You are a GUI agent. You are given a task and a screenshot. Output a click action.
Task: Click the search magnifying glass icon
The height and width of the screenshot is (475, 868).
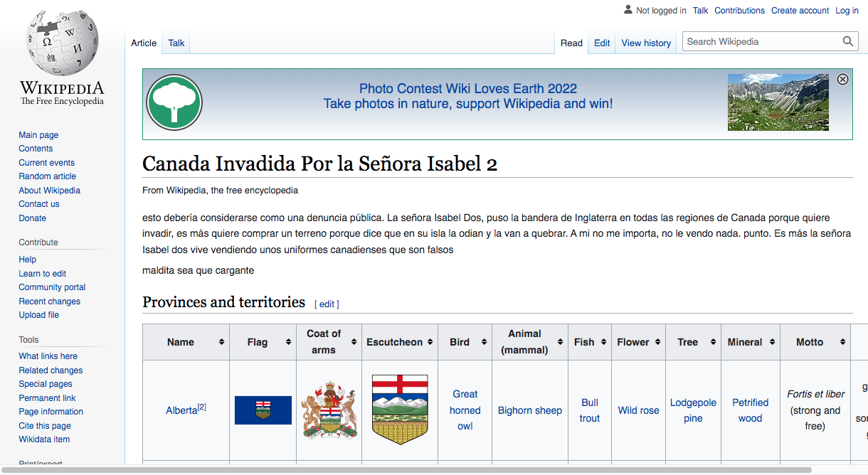tap(847, 42)
